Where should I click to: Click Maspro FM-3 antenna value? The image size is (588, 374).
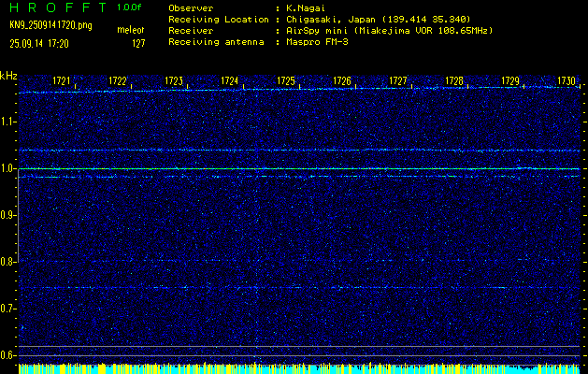317,42
